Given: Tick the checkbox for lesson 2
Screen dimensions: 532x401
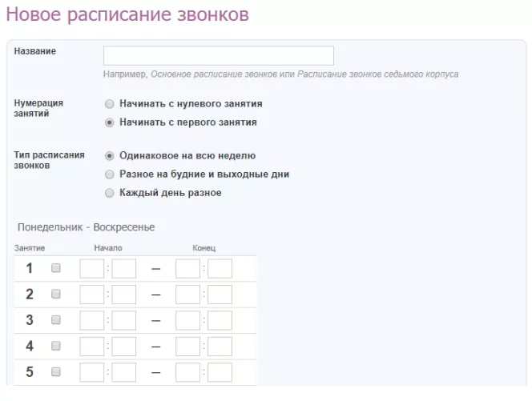Looking at the screenshot, I should (56, 295).
